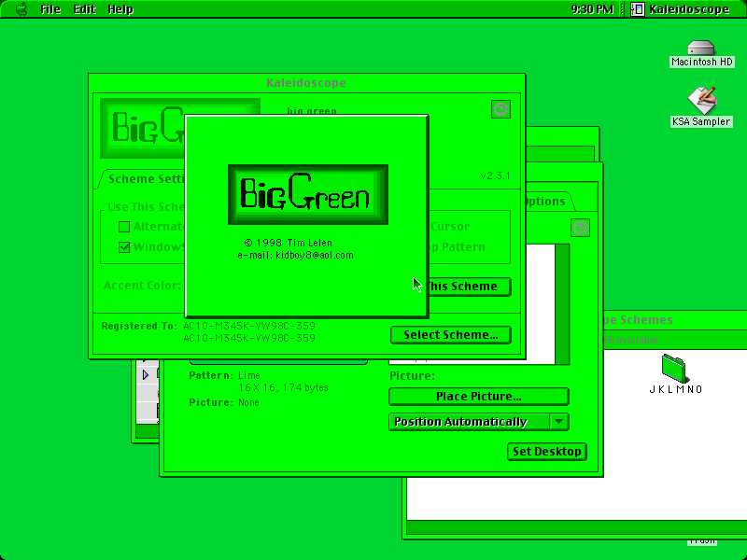This screenshot has height=560, width=747.
Task: Uncheck the Windows checkbox in Scheme Settings
Action: (x=124, y=247)
